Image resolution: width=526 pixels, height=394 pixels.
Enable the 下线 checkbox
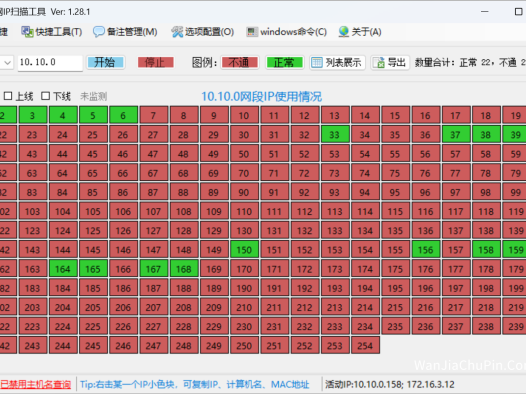[46, 96]
